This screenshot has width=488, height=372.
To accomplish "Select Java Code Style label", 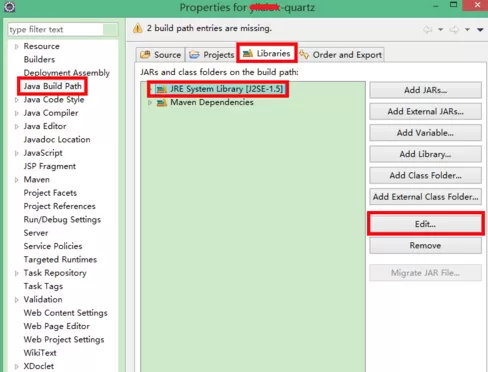I will [x=54, y=100].
